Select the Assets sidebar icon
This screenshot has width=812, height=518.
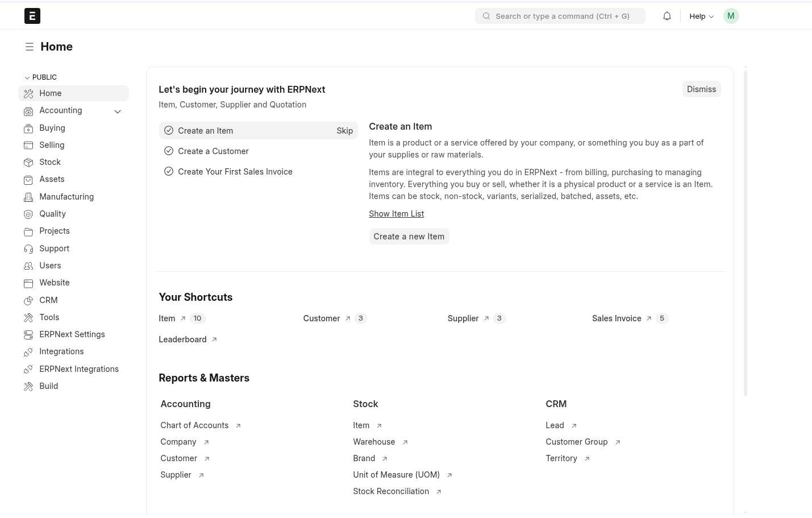click(x=28, y=180)
